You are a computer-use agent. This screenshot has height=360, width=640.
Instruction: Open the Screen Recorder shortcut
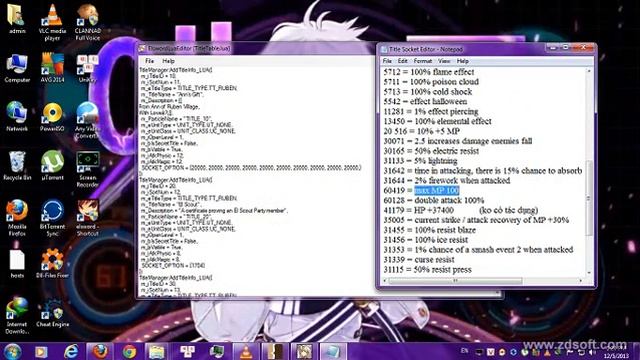pyautogui.click(x=87, y=169)
